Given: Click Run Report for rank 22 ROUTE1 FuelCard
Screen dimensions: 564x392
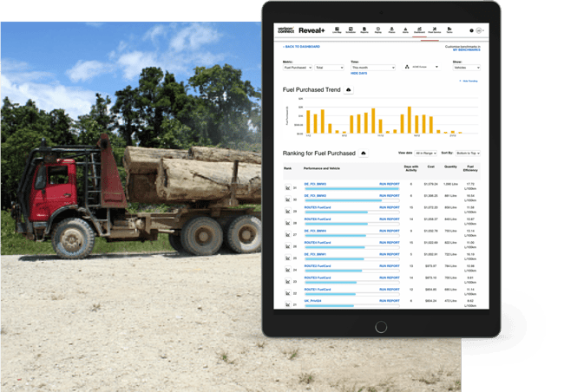Looking at the screenshot, I should pyautogui.click(x=390, y=290).
